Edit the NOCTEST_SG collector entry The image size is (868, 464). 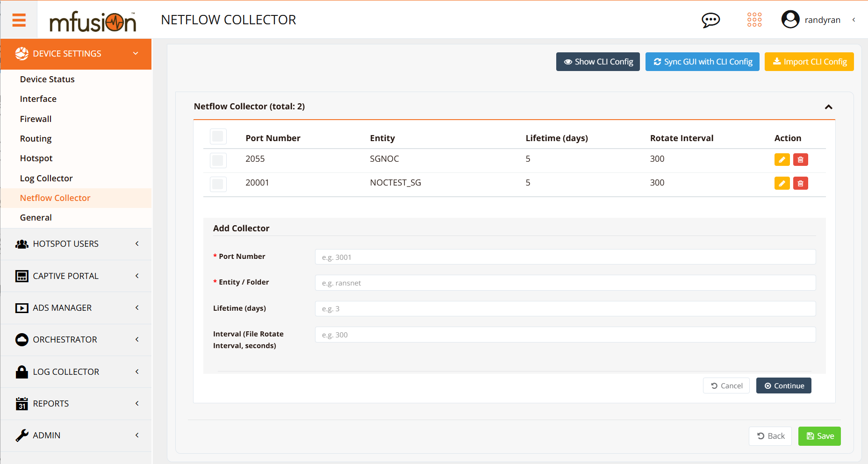point(782,184)
